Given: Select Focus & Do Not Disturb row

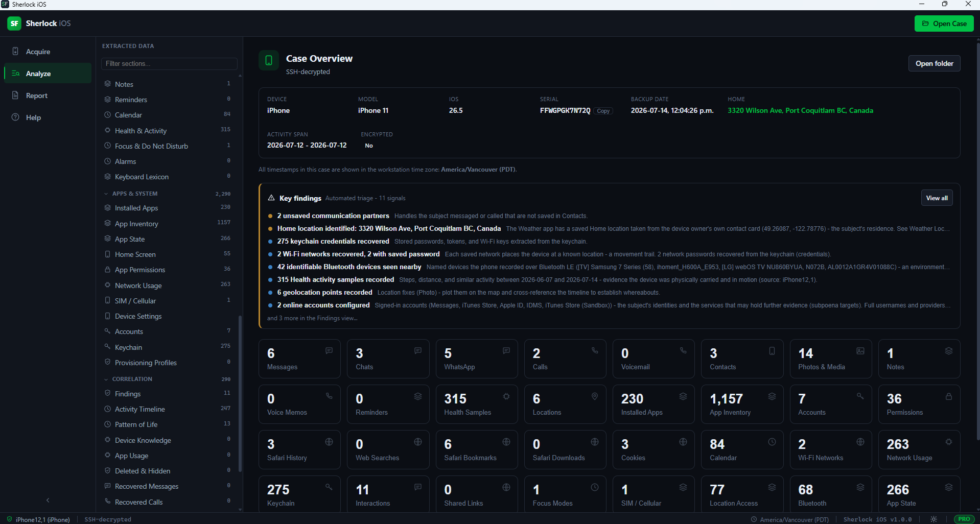Looking at the screenshot, I should click(168, 146).
